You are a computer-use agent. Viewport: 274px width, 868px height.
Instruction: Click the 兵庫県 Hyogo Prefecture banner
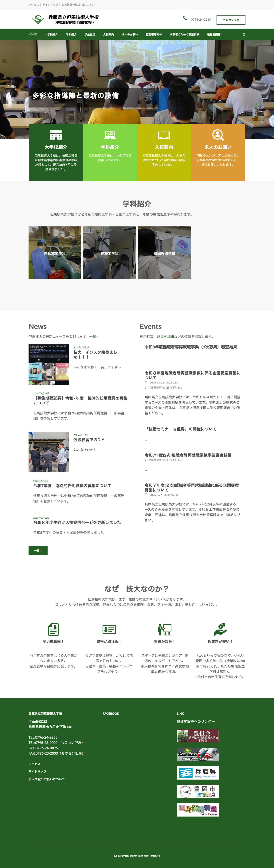click(198, 773)
